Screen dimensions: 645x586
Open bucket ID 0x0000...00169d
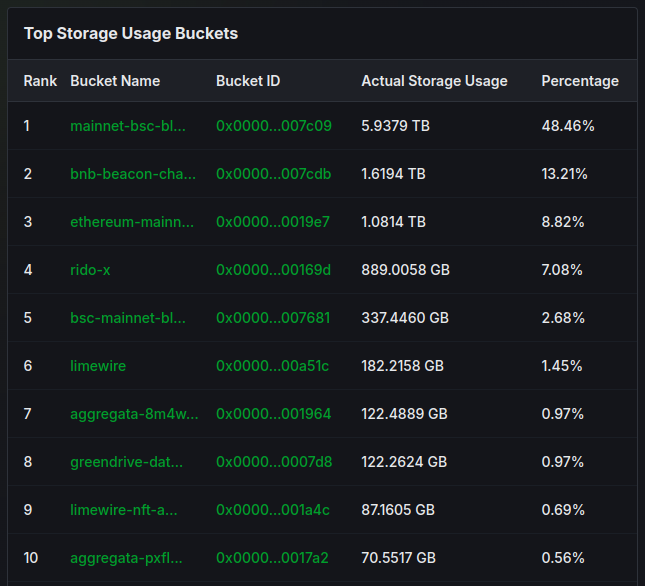pyautogui.click(x=274, y=270)
